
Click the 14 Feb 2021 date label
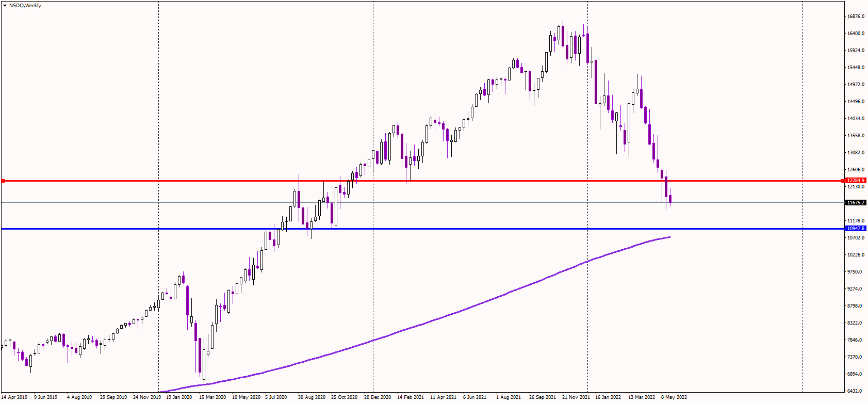point(411,397)
